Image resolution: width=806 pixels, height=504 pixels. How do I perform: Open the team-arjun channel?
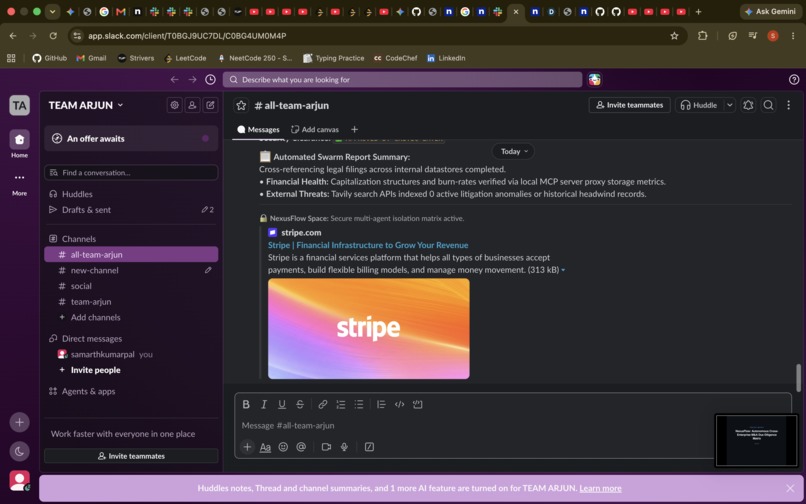(131, 301)
